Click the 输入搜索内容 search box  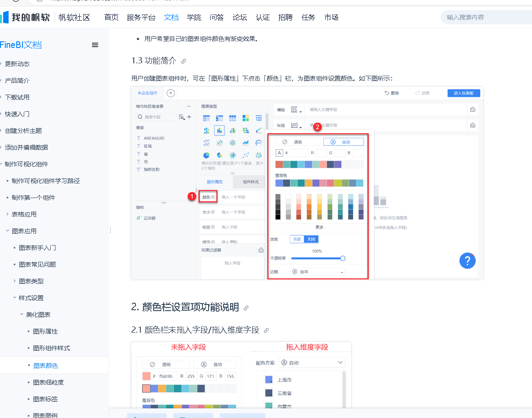tap(486, 18)
